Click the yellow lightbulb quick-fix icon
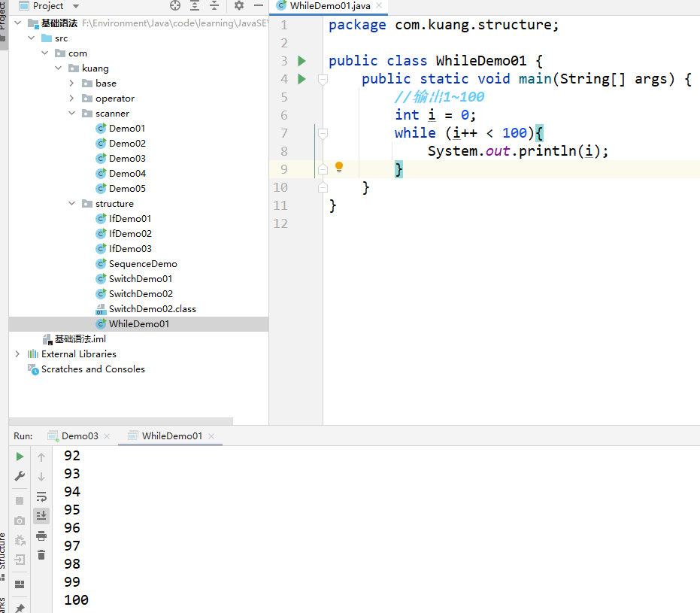This screenshot has height=613, width=700. [339, 168]
